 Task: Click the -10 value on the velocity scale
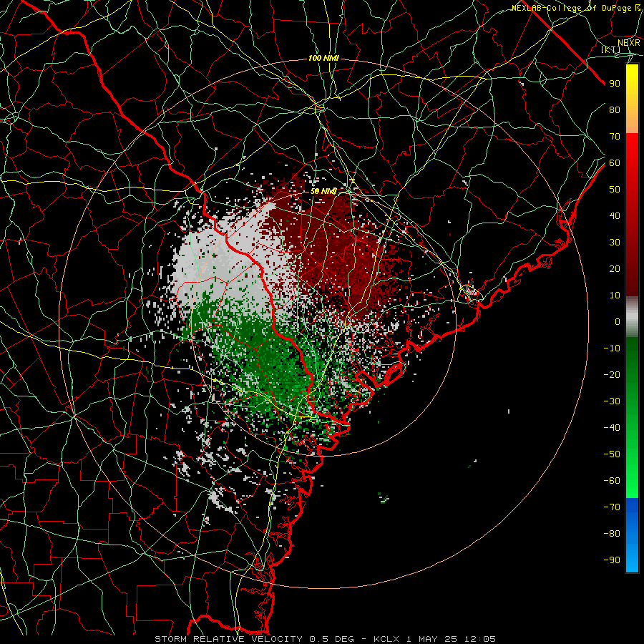coord(612,348)
